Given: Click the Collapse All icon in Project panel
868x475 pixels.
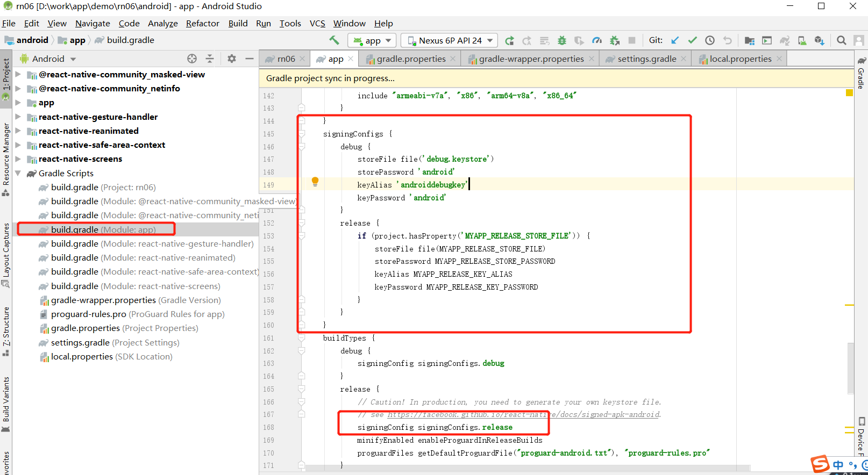Looking at the screenshot, I should click(x=210, y=59).
